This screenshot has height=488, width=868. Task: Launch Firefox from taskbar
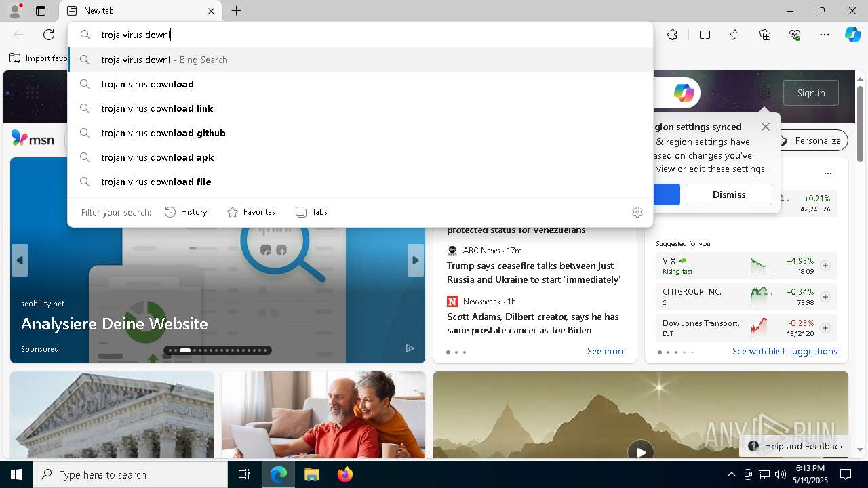[344, 474]
